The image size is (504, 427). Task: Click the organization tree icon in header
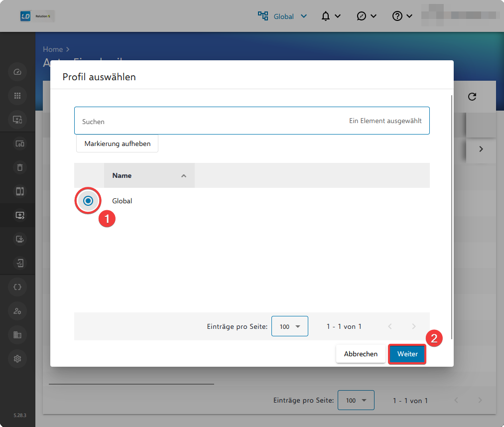(x=263, y=16)
